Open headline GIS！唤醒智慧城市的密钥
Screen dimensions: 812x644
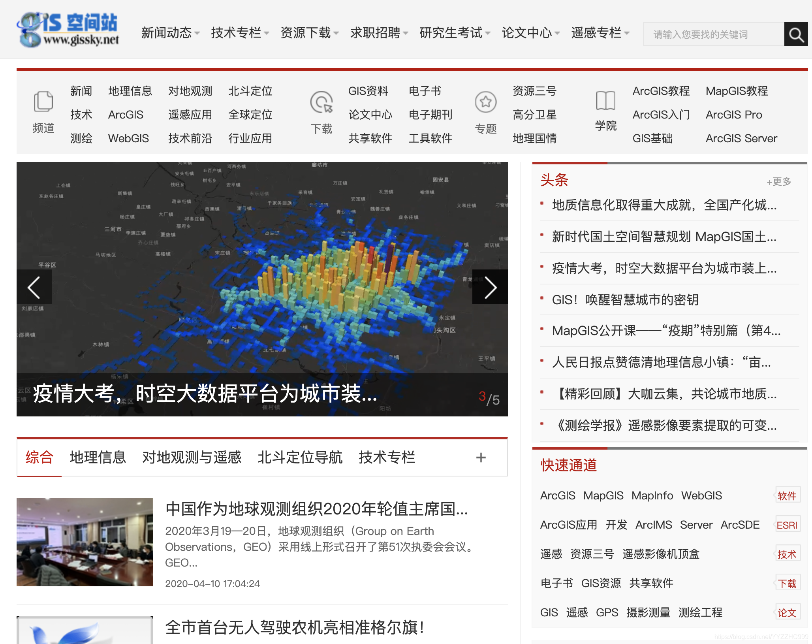625,300
